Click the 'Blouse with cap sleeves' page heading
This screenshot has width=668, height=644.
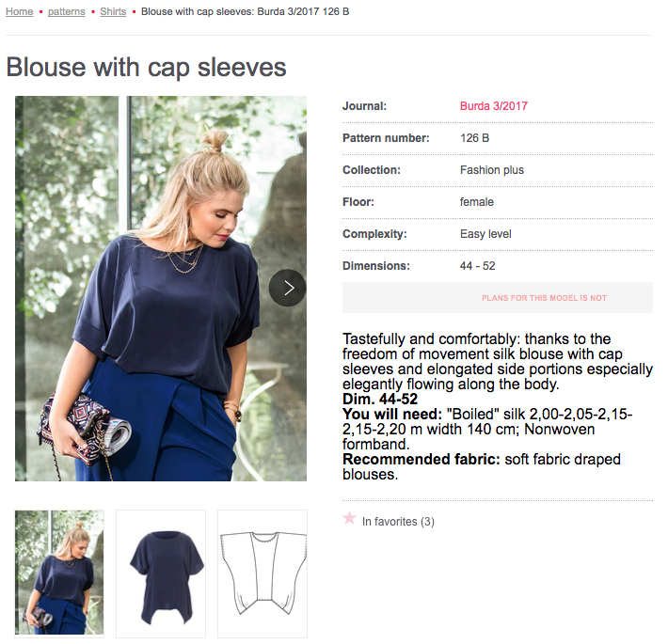click(x=146, y=68)
